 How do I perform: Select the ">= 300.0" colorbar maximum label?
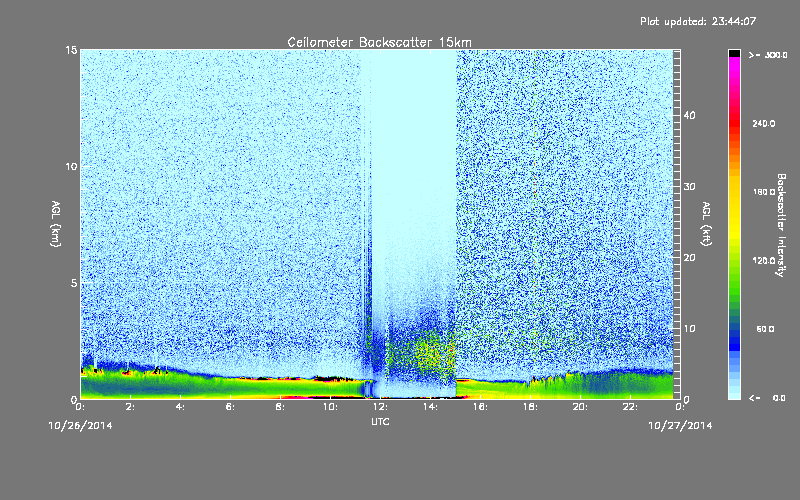768,55
